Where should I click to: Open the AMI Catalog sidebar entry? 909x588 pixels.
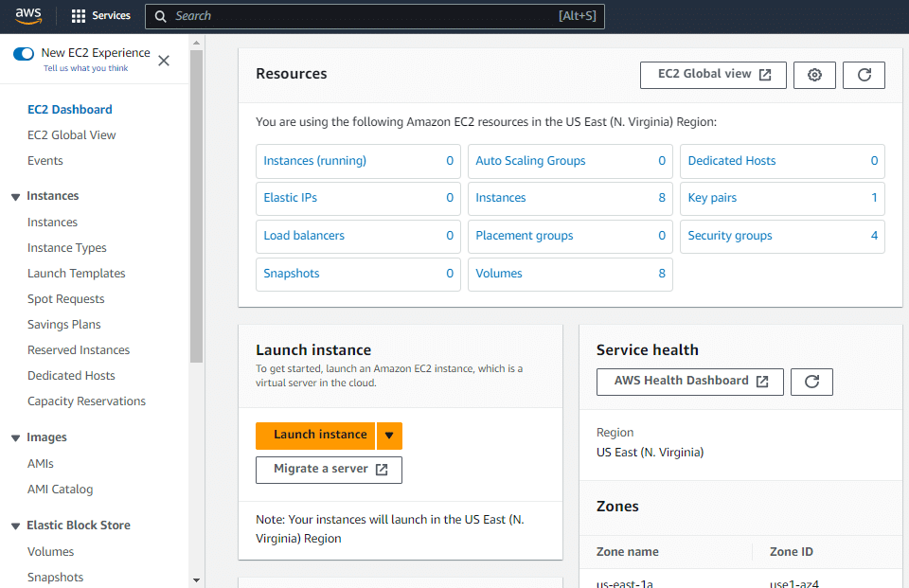coord(59,489)
